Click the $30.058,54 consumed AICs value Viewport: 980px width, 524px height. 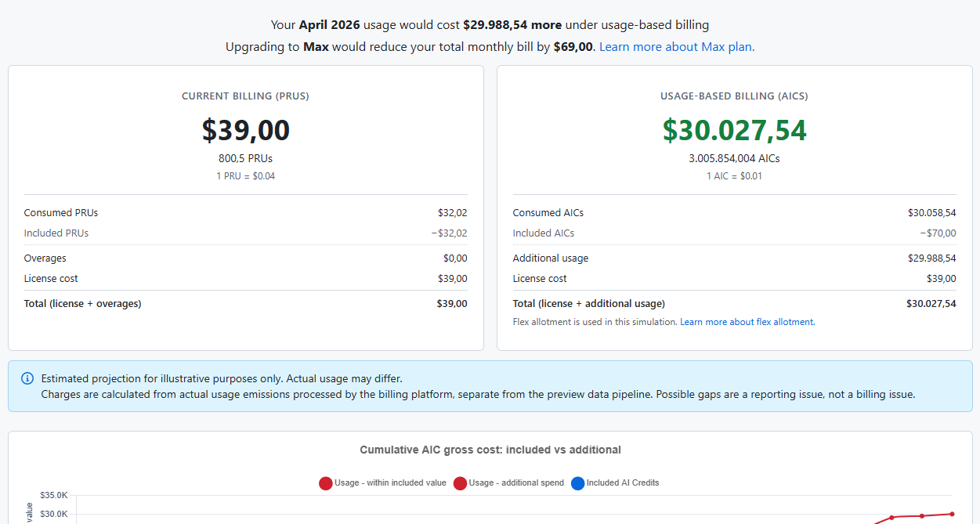click(931, 213)
